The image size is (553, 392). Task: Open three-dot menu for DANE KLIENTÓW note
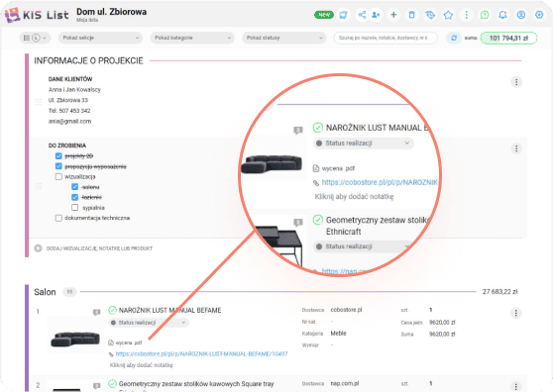(516, 82)
